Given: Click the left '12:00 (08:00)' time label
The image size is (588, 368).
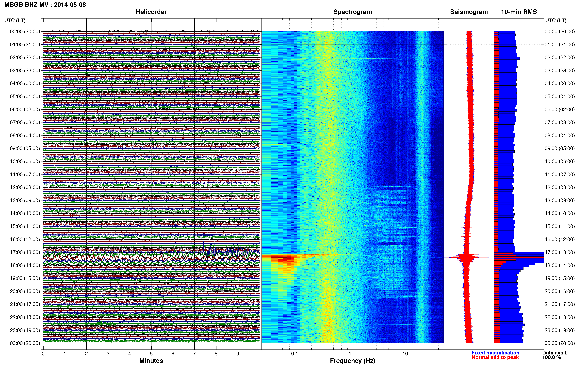Looking at the screenshot, I should (25, 187).
